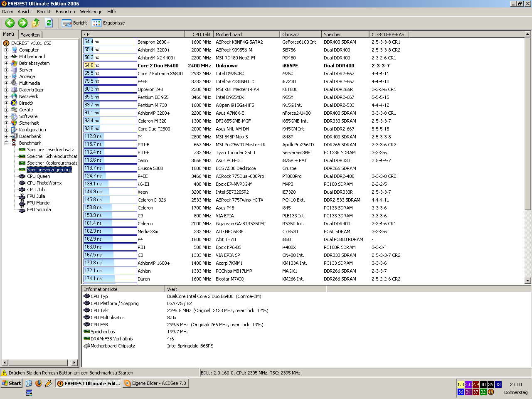Collapse the Benchmark tree node
The width and height of the screenshot is (532, 399).
coord(6,143)
